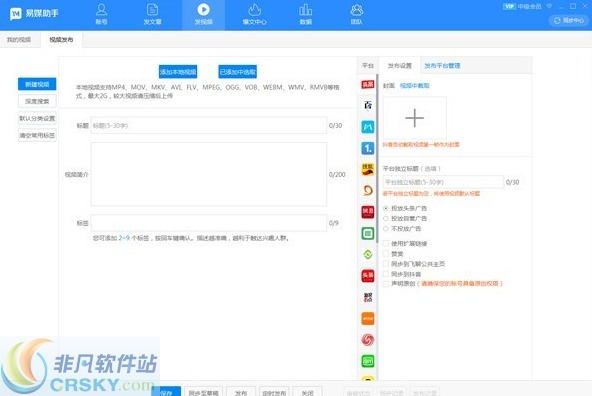Select the solid orange platform icon

[x=368, y=319]
